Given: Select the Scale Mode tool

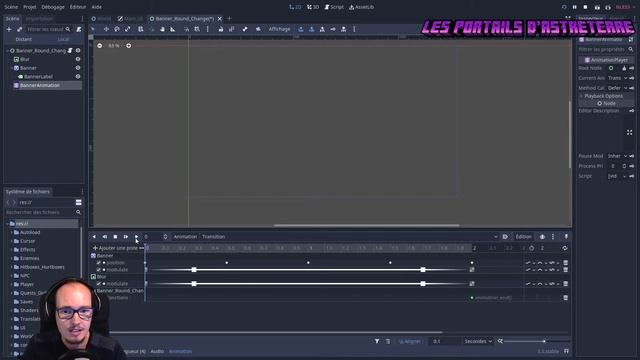Looking at the screenshot, I should point(127,29).
